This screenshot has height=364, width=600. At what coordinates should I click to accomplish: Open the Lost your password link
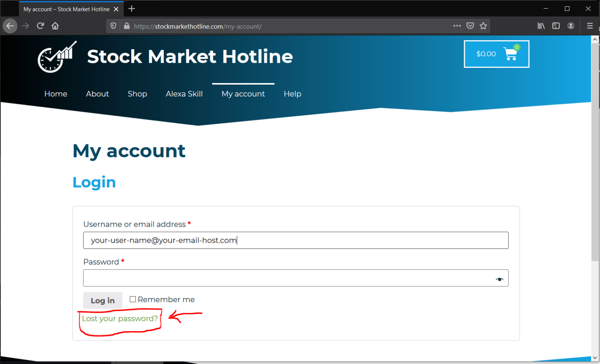120,318
